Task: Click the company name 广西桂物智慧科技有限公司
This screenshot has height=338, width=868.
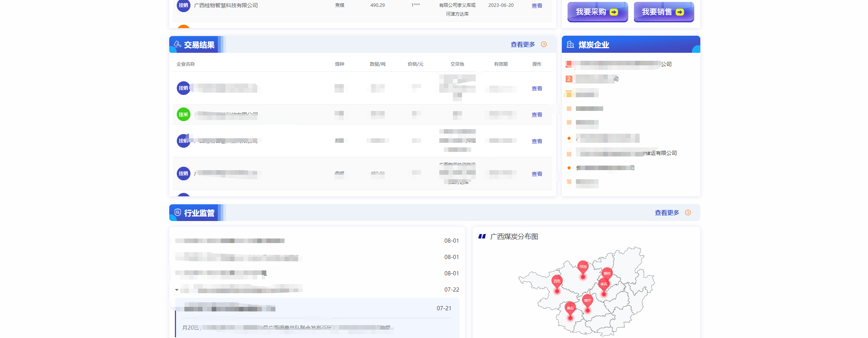Action: (x=226, y=5)
